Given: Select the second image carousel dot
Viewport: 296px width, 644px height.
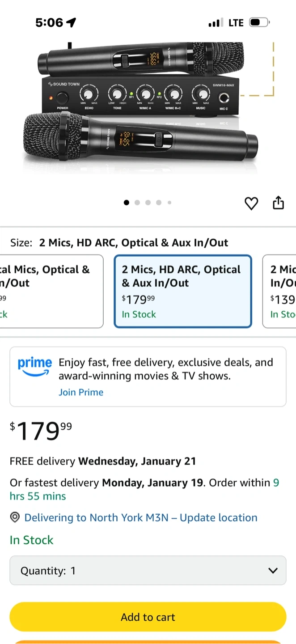Looking at the screenshot, I should (x=137, y=203).
